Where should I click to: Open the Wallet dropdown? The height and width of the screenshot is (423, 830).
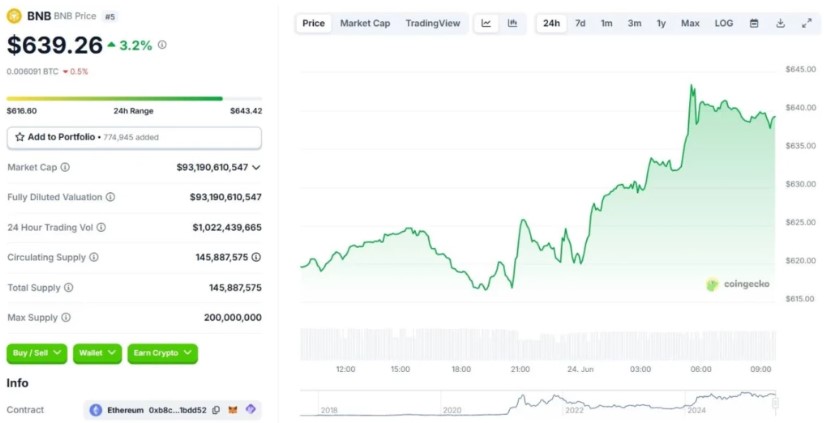point(97,353)
